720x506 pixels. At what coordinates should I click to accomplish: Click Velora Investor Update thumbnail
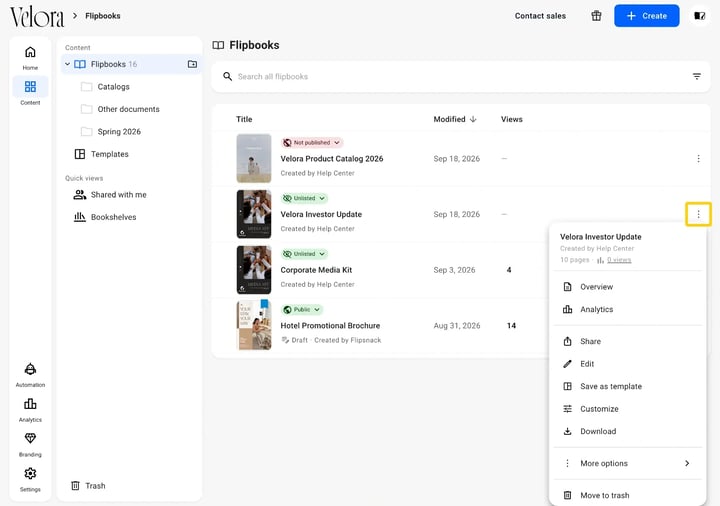[x=254, y=214]
